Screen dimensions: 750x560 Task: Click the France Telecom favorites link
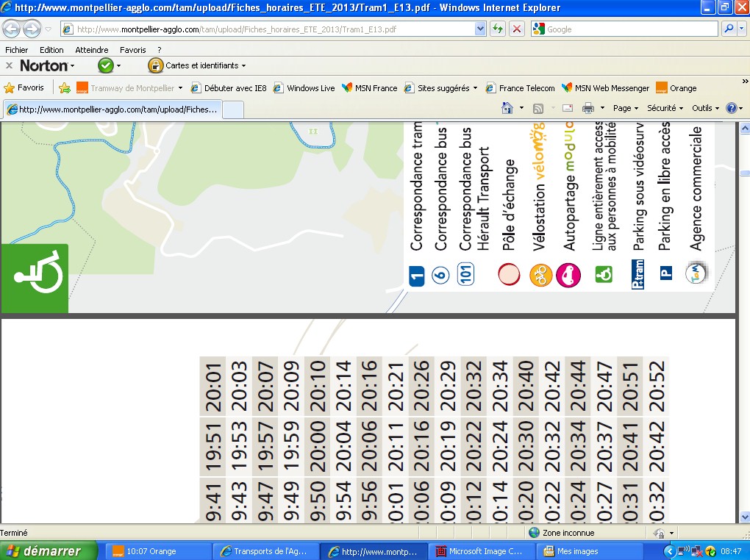(520, 88)
